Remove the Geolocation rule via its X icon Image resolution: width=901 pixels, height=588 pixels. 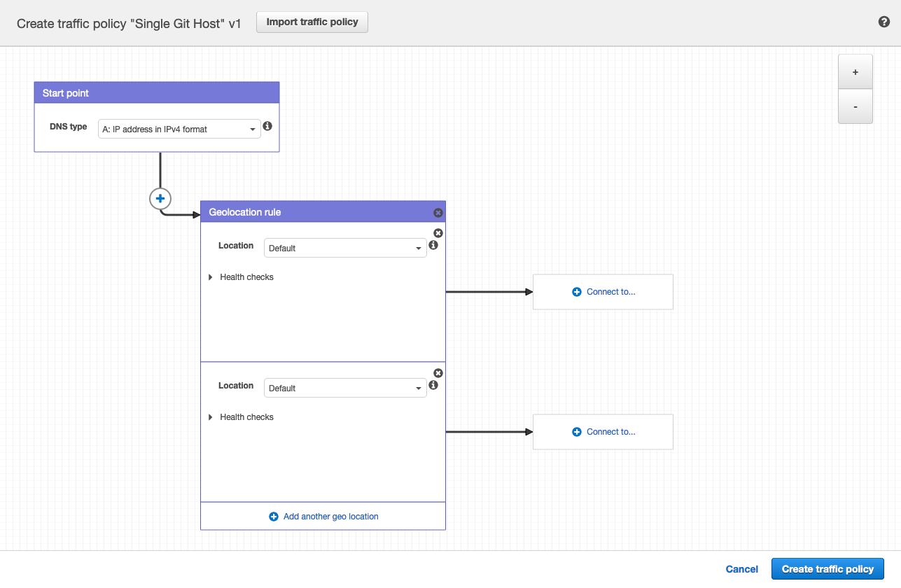click(x=438, y=212)
